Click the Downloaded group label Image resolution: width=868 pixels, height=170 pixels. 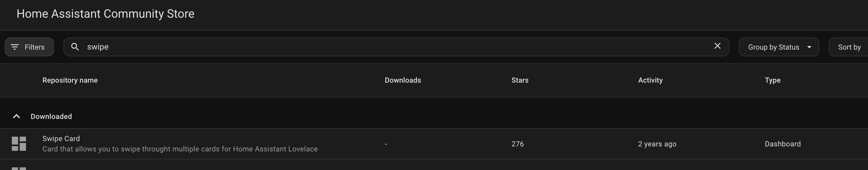click(51, 116)
